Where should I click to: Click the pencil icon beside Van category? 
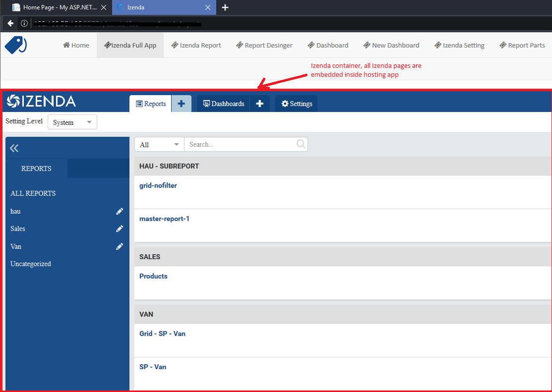[120, 246]
